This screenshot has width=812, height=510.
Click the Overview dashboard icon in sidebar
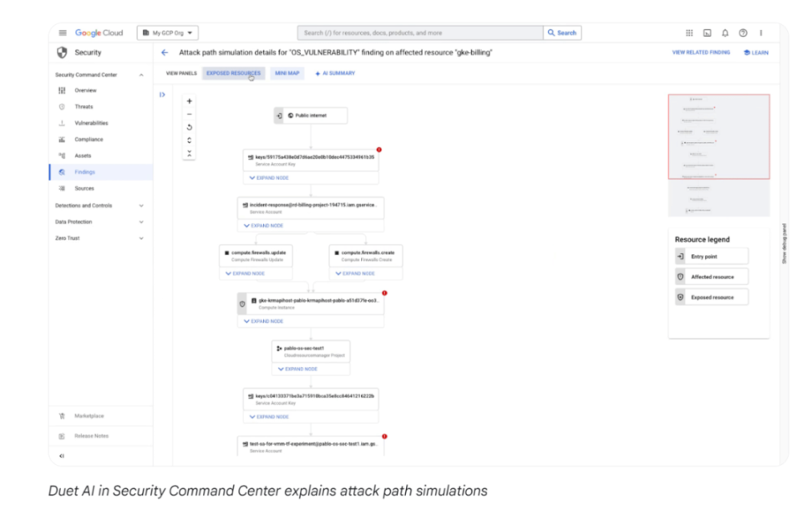click(x=62, y=90)
